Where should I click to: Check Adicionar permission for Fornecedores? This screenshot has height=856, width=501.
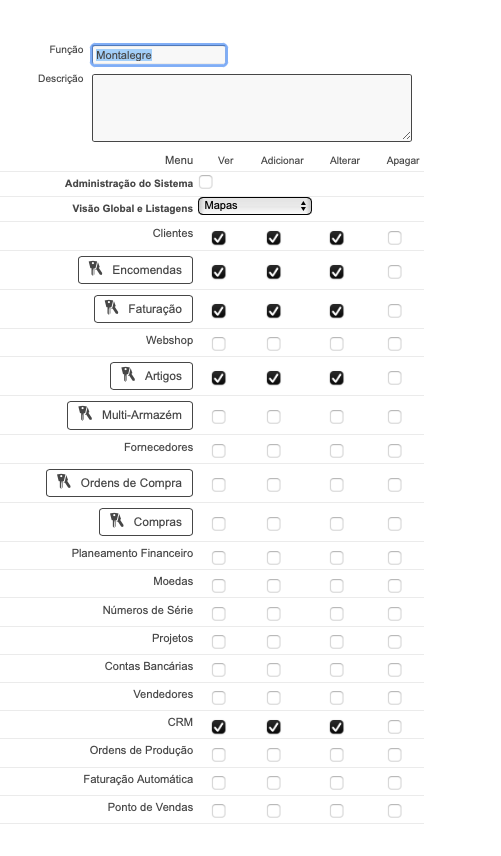(x=273, y=451)
